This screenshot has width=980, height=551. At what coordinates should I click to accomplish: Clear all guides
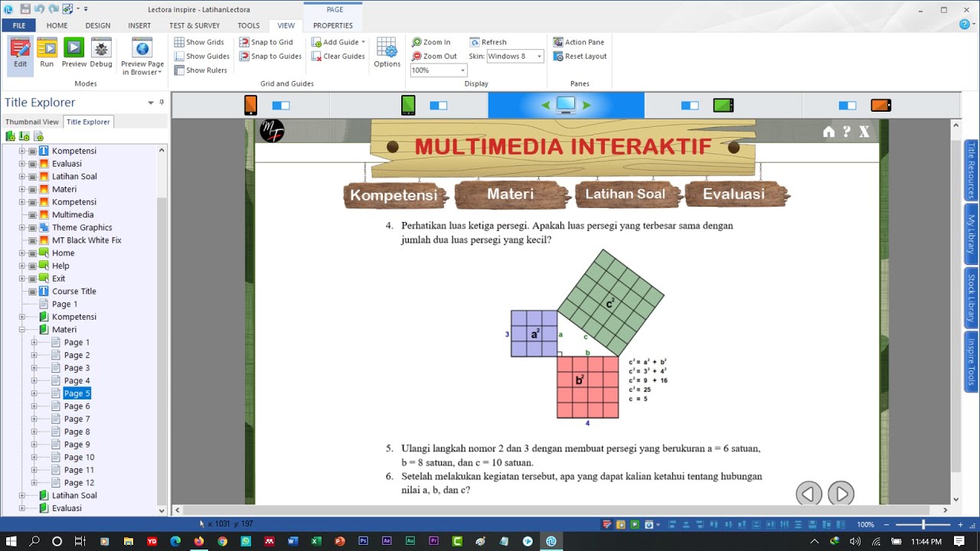[338, 56]
